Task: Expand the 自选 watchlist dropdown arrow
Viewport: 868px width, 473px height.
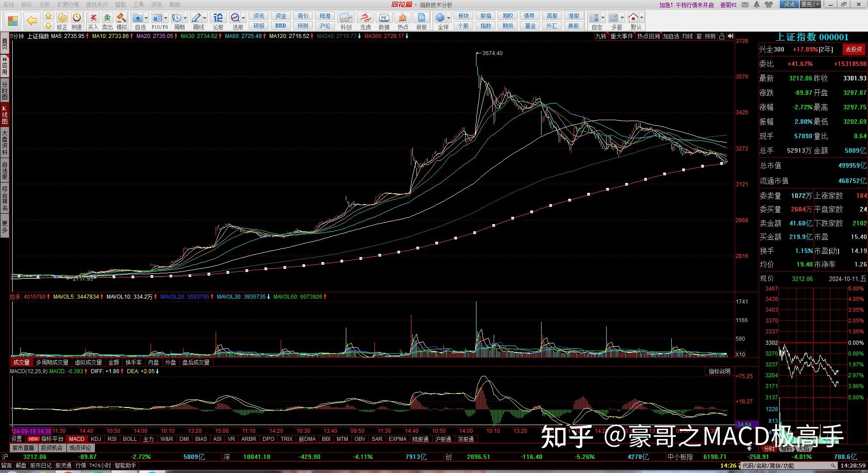Action: point(146,17)
